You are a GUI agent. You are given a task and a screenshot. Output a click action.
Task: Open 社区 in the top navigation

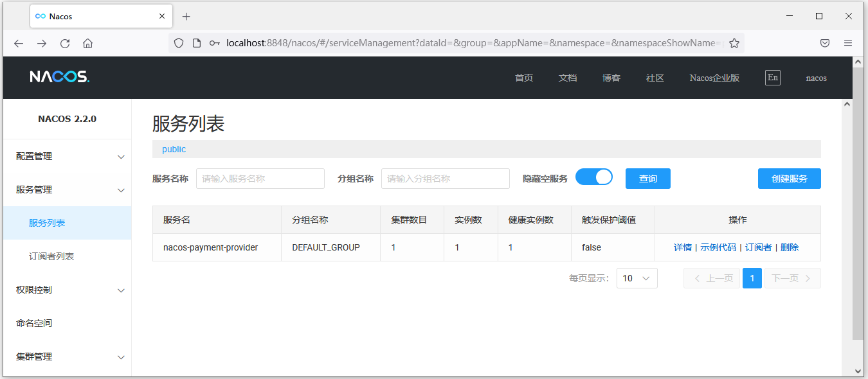[655, 78]
